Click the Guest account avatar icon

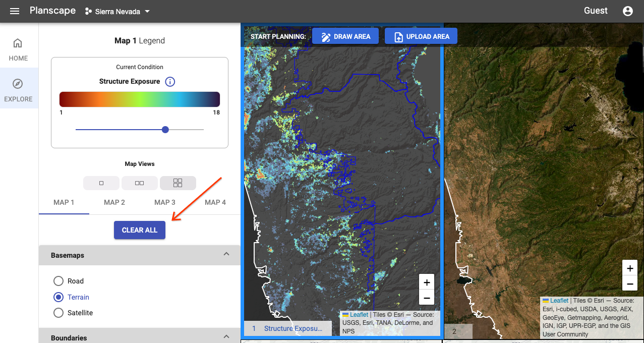[x=627, y=11]
